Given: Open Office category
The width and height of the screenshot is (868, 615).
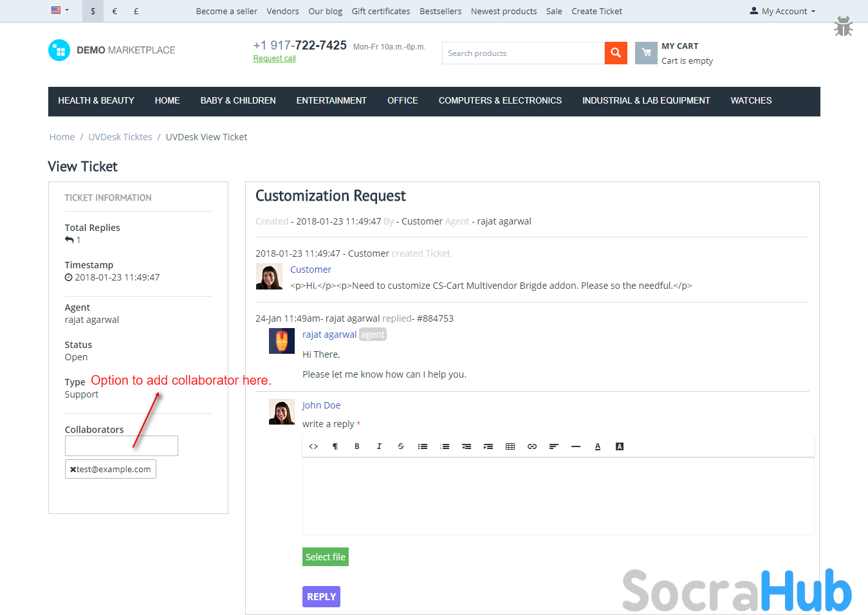Looking at the screenshot, I should click(403, 101).
